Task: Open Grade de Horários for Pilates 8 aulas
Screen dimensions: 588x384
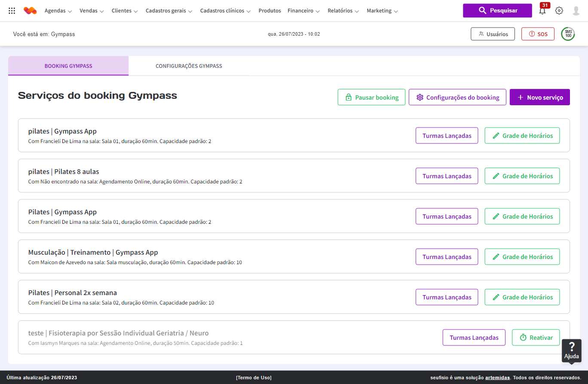Action: pos(522,176)
